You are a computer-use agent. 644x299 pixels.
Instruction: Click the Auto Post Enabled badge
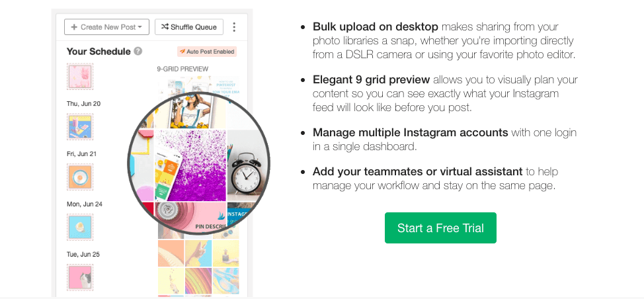(207, 52)
